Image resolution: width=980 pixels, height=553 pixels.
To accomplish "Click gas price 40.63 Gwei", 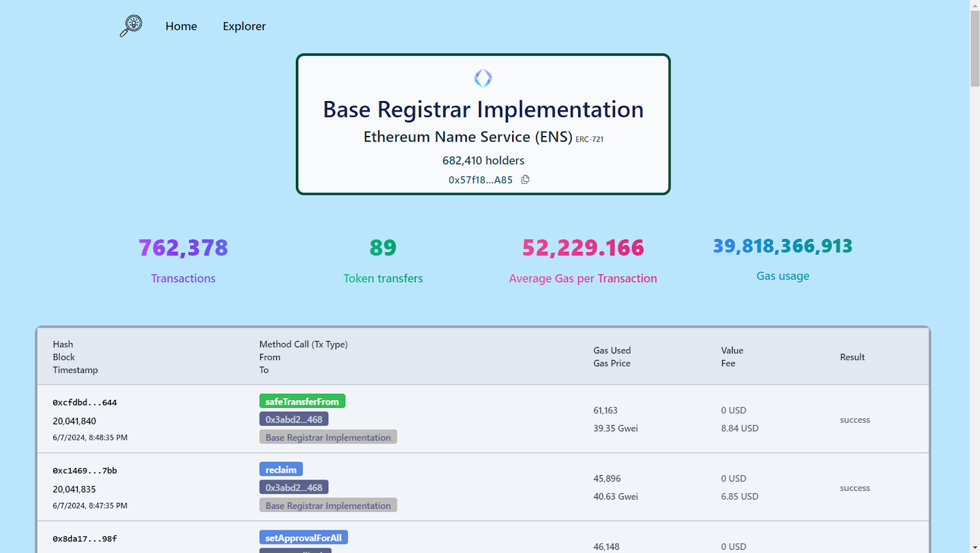I will pos(616,496).
